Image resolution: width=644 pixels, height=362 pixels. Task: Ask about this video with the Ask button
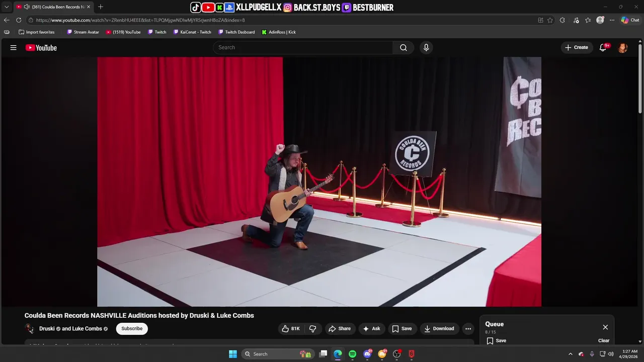pos(372,329)
